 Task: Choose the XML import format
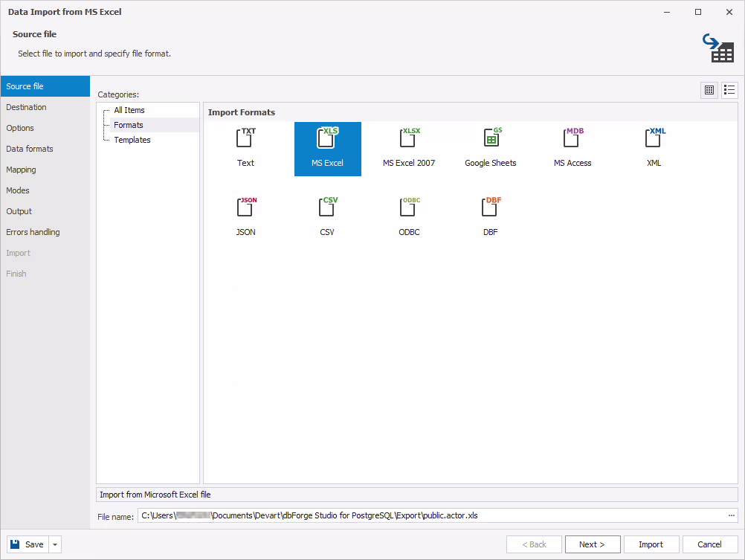654,149
